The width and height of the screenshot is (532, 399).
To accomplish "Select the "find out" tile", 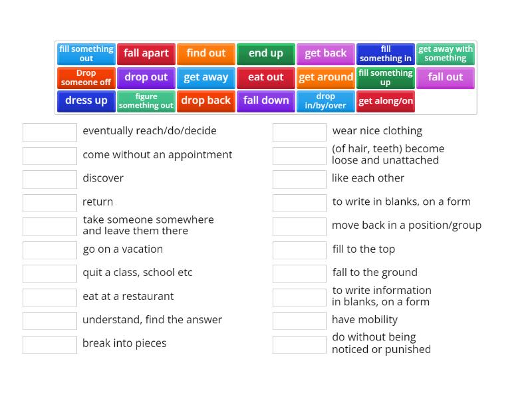I will tap(205, 53).
